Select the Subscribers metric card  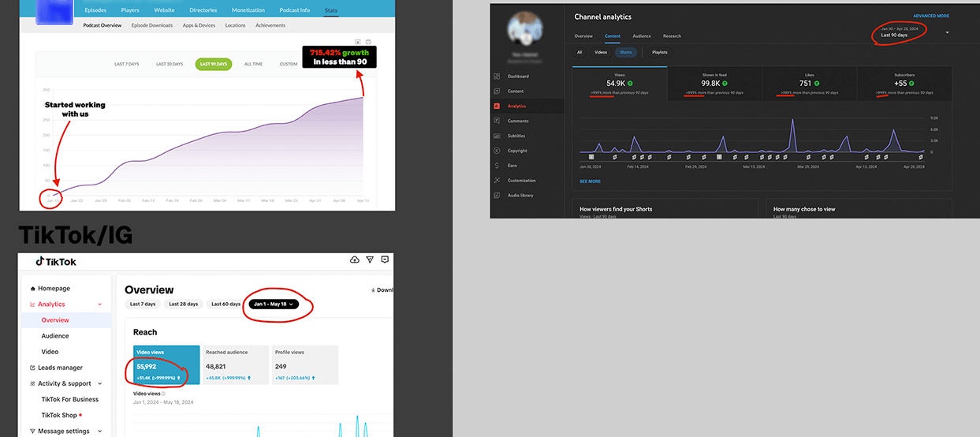[x=904, y=84]
